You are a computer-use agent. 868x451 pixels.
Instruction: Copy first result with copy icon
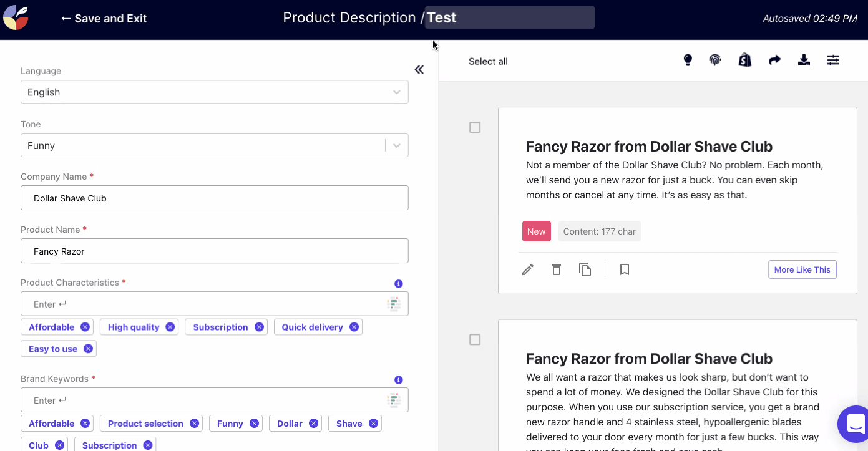pos(585,269)
